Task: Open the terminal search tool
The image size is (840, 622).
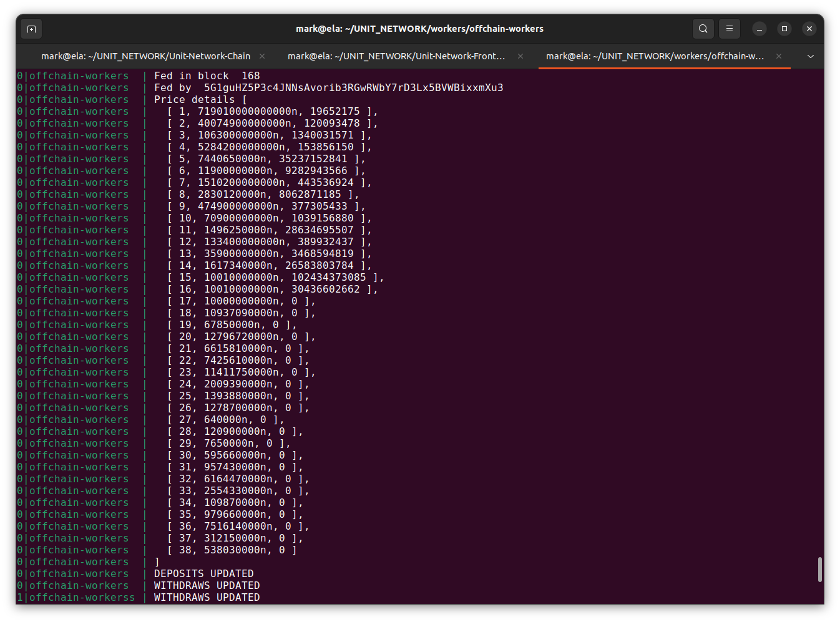Action: pos(703,29)
